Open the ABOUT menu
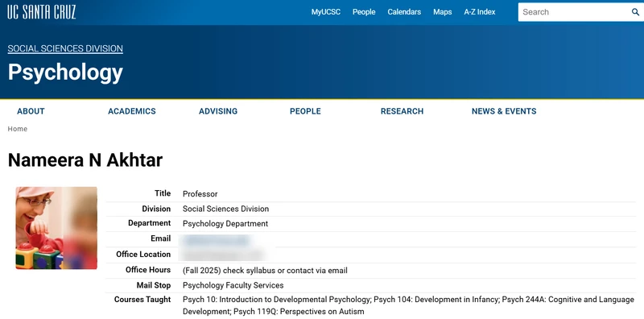This screenshot has height=319, width=644. [x=31, y=111]
